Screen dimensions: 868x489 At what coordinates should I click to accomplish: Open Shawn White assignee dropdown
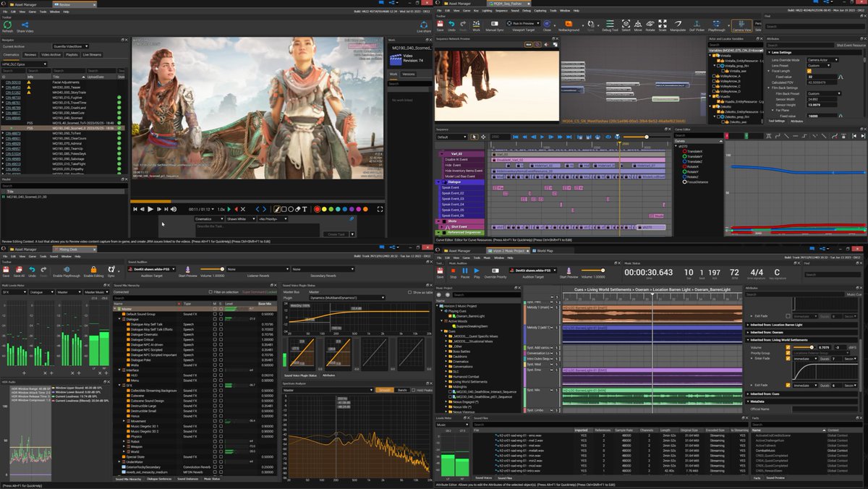[242, 218]
